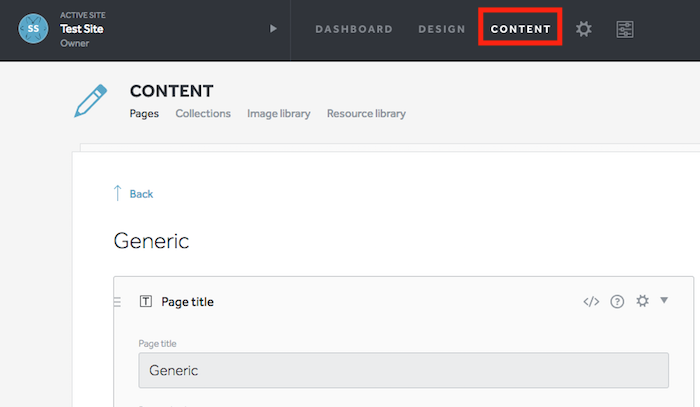Grab the Page title drag handle
The image size is (700, 407).
[x=117, y=302]
